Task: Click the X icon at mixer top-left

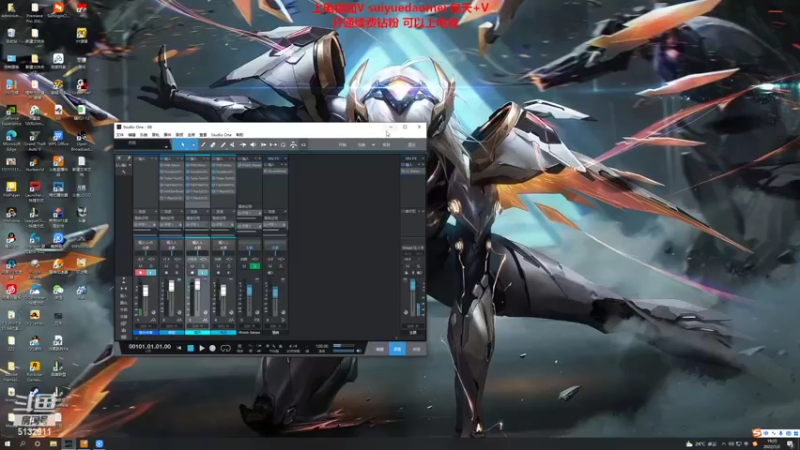Action: click(119, 158)
